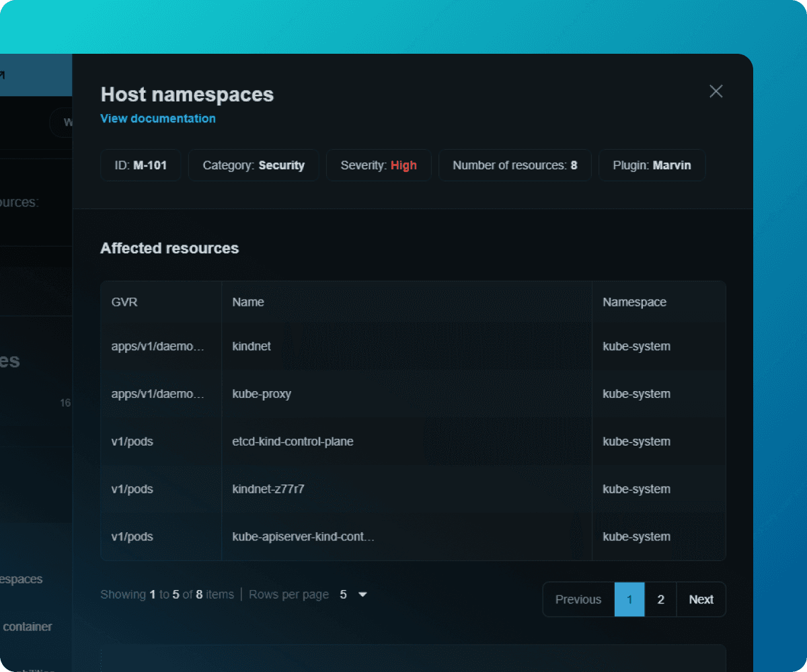
Task: Open the Rows per page dropdown
Action: coord(354,595)
